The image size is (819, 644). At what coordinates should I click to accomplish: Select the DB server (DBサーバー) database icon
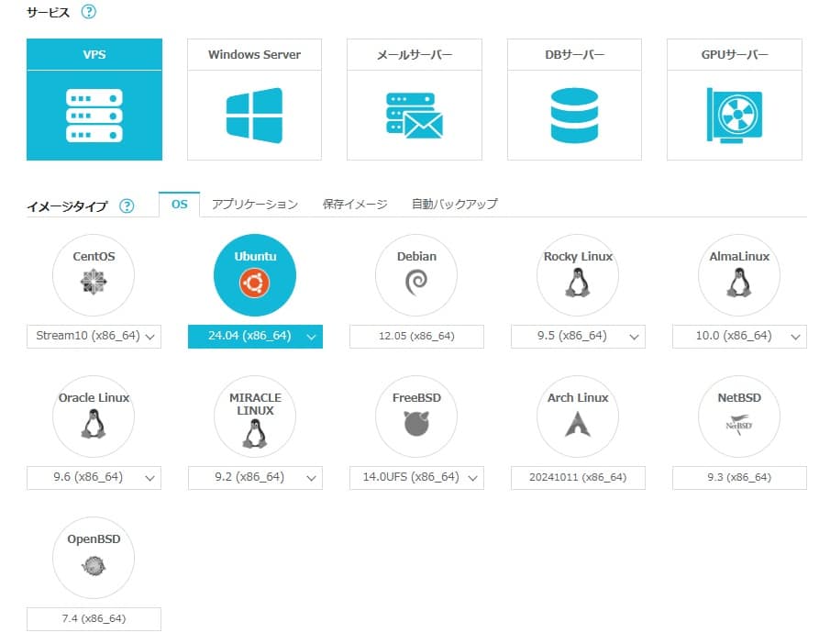tap(574, 116)
